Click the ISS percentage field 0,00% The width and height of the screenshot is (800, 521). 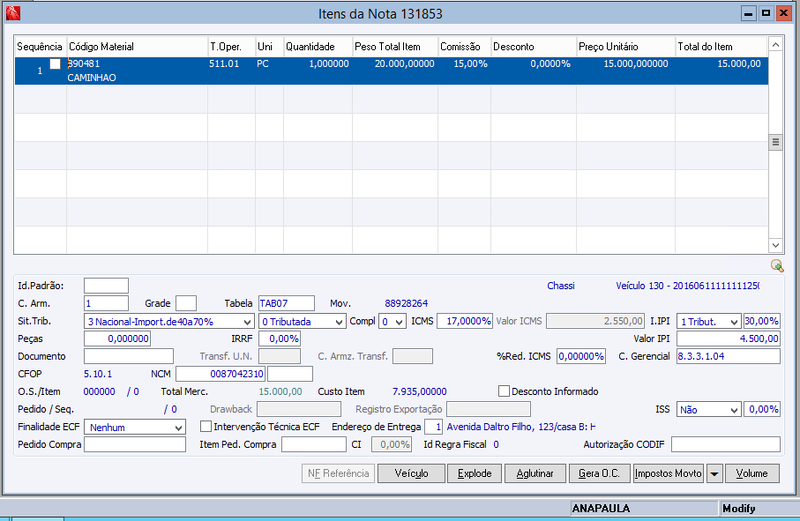(x=762, y=409)
